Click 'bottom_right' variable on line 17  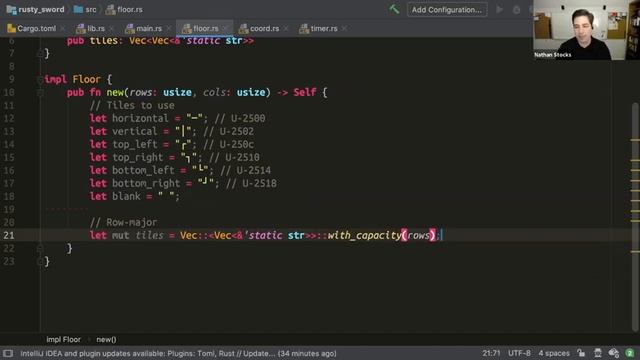(146, 184)
